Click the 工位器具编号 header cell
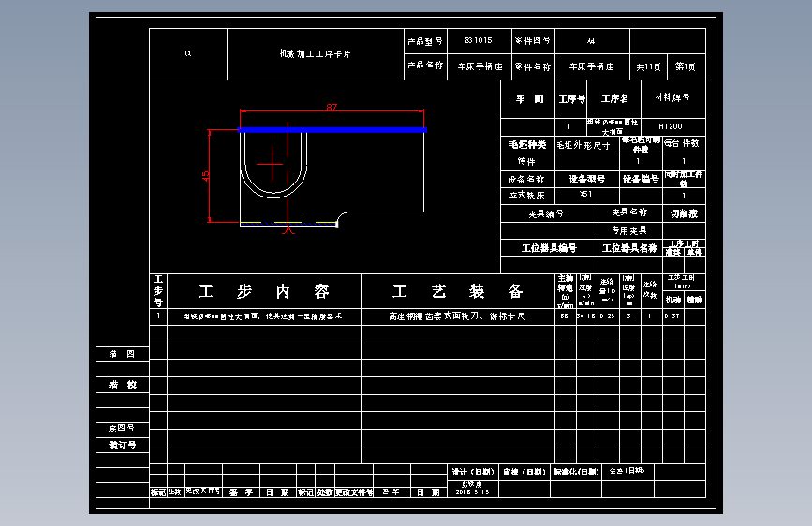Screen dimensions: 812x526 [x=549, y=248]
